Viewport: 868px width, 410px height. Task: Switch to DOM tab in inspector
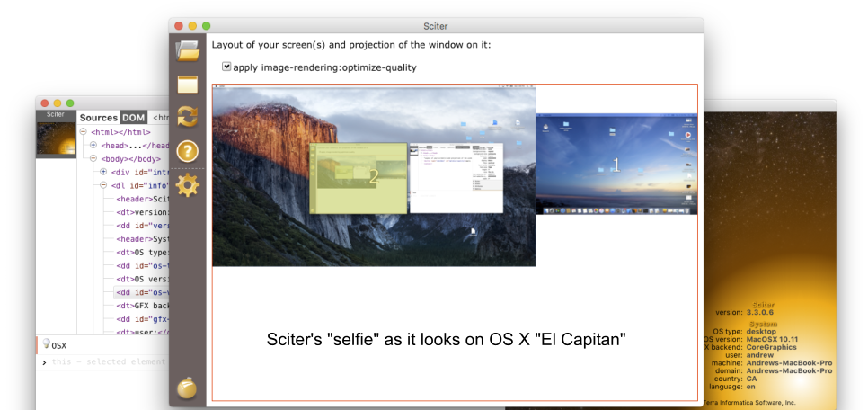point(133,118)
